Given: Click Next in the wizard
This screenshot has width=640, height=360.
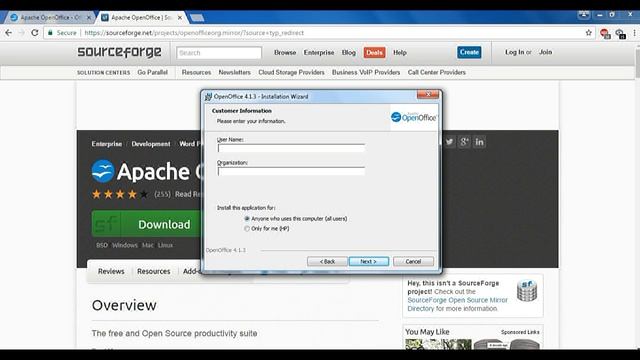Looking at the screenshot, I should [x=369, y=261].
